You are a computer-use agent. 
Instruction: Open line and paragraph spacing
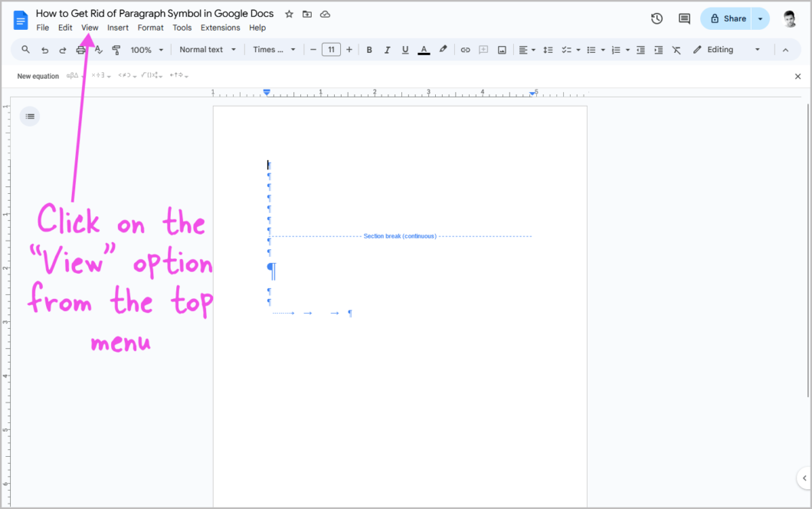point(548,50)
